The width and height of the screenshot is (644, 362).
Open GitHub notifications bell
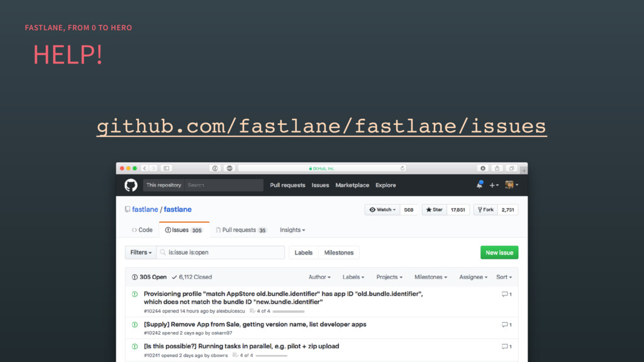click(479, 185)
